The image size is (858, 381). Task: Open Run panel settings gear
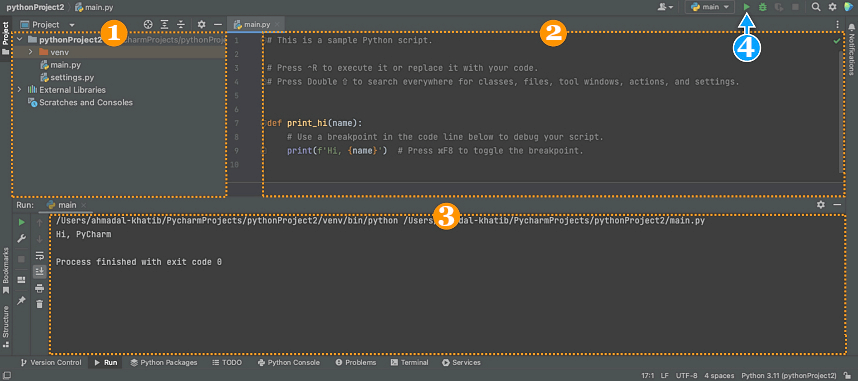pyautogui.click(x=821, y=204)
